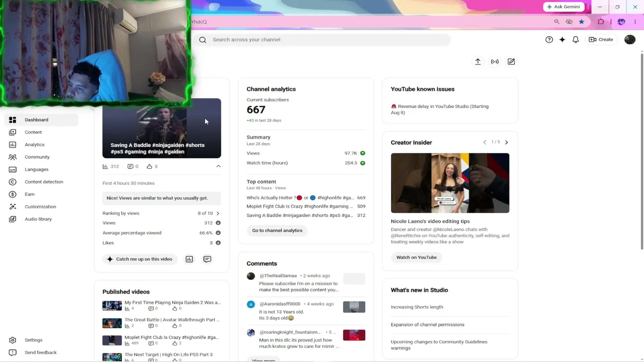This screenshot has width=644, height=362.
Task: Click the browser zoom magnifier icon
Action: [x=556, y=22]
